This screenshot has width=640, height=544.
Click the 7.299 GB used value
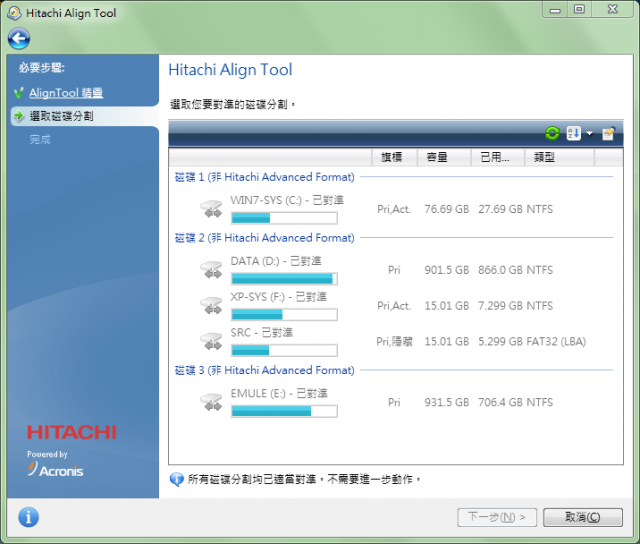pyautogui.click(x=500, y=306)
